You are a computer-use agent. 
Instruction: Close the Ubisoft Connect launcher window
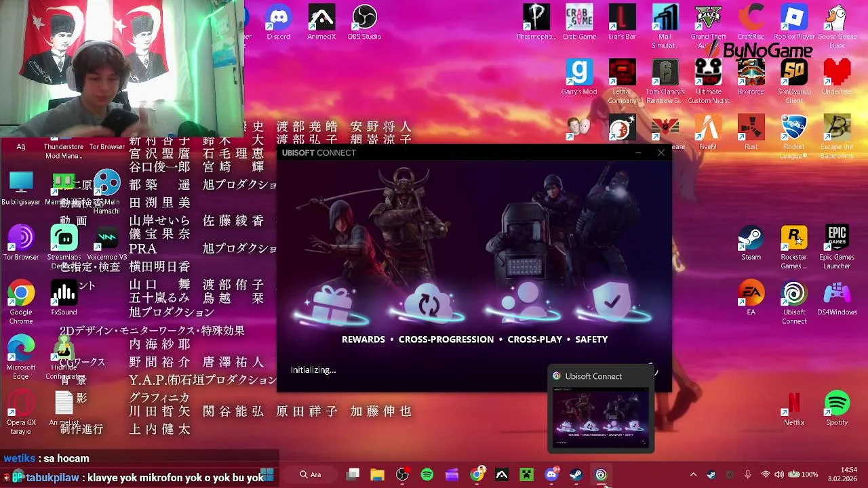(x=661, y=152)
